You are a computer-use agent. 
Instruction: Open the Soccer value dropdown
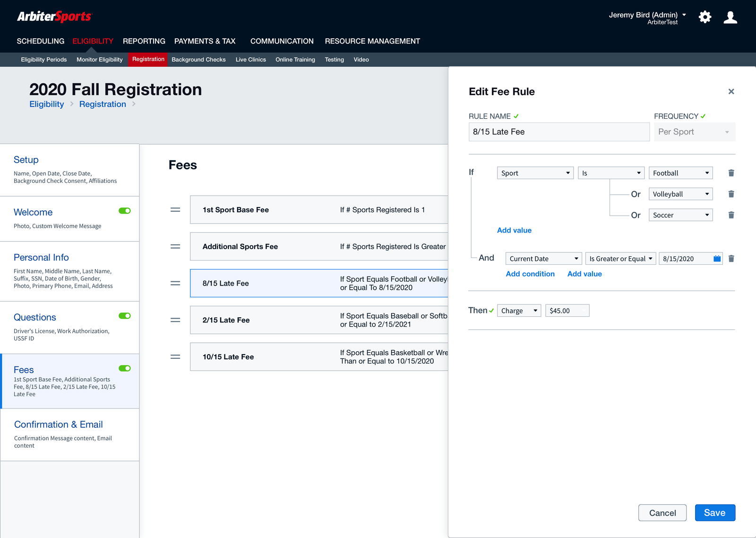[x=680, y=215]
